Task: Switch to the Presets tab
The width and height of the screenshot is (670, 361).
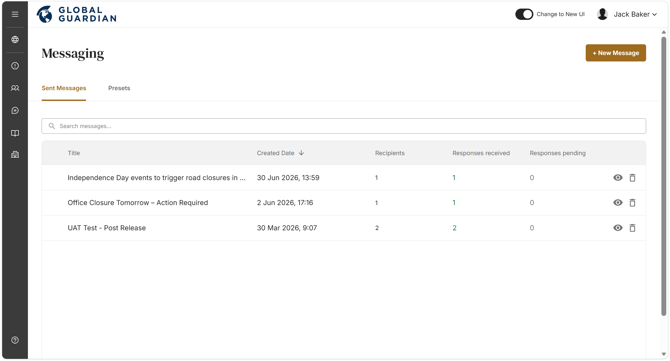Action: tap(119, 88)
